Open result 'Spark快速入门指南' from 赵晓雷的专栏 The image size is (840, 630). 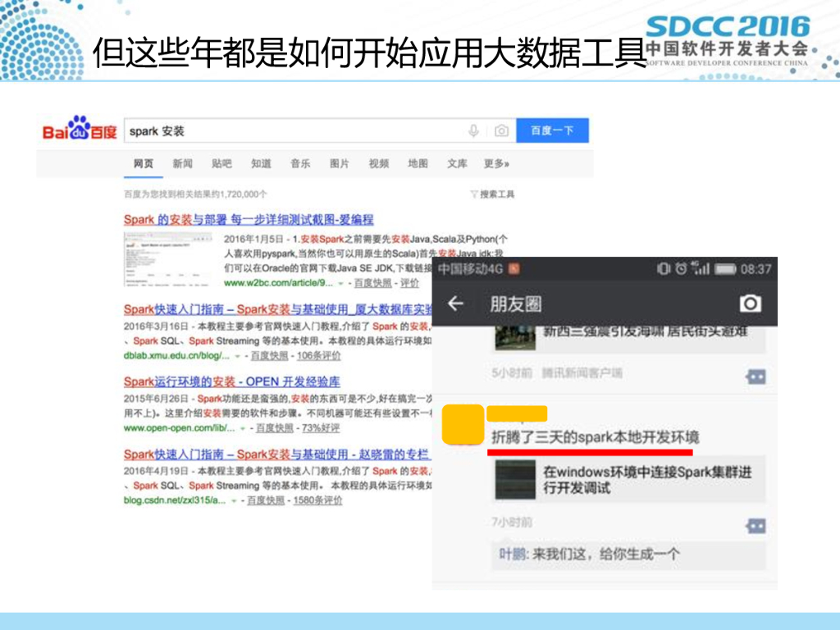tap(276, 454)
